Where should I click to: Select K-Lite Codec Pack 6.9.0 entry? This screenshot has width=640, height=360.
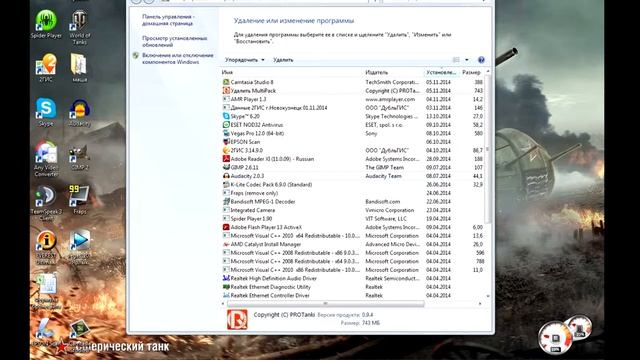[353, 184]
